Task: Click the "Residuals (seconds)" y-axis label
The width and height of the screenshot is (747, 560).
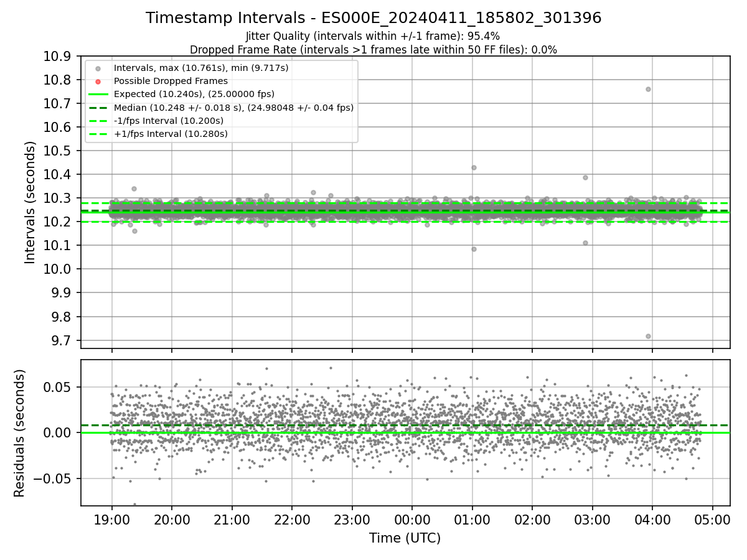Action: pyautogui.click(x=19, y=433)
